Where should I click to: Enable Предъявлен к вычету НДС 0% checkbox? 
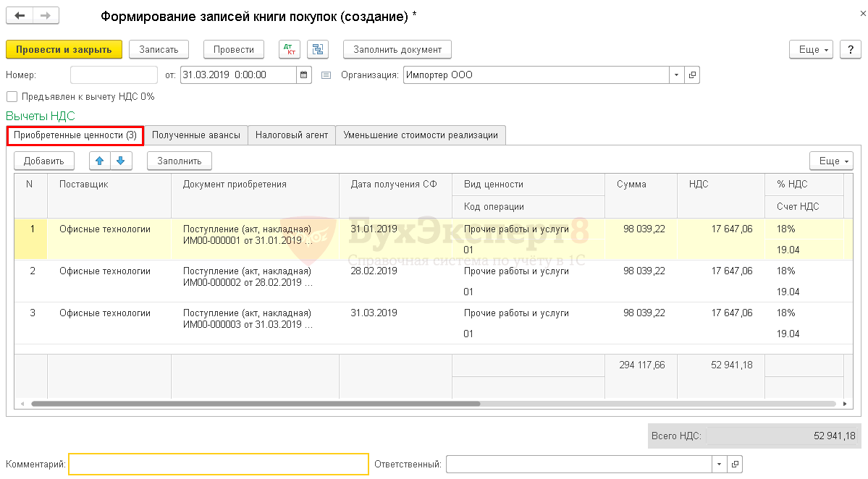[x=12, y=96]
